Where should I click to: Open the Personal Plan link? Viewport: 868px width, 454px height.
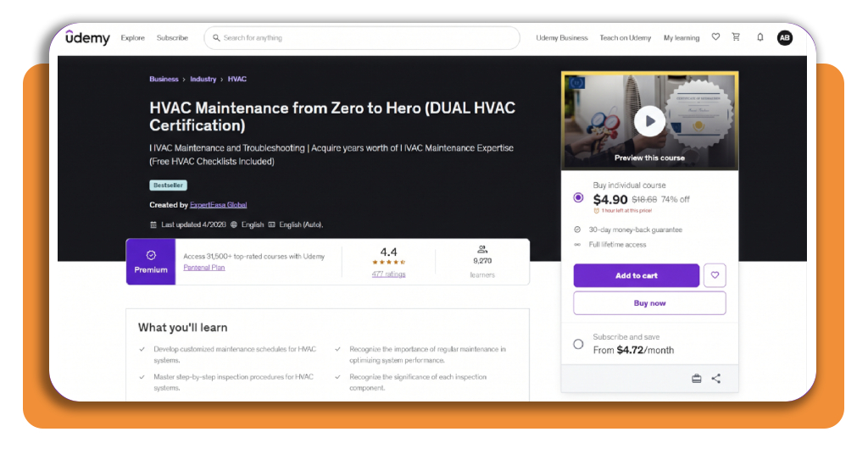pyautogui.click(x=204, y=268)
